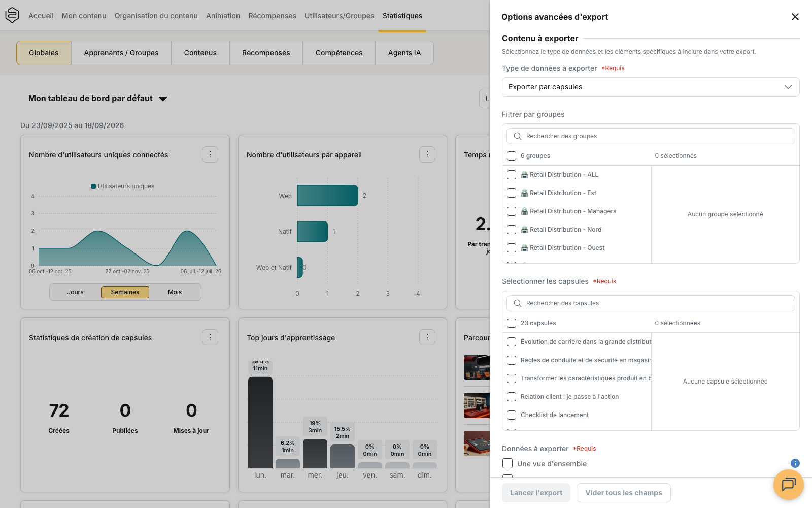Click group icon of Retail Distribution - Nord
The image size is (812, 508).
525,230
